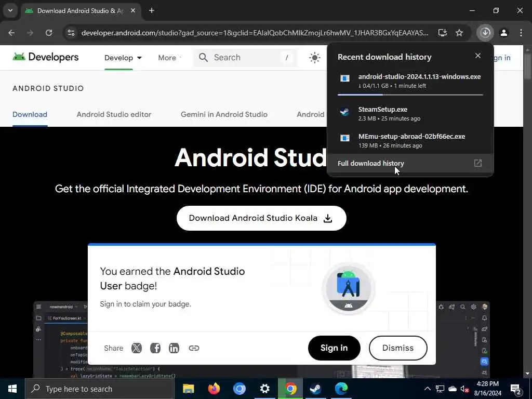Bookmark this page with the star icon
Viewport: 532px width, 399px height.
[x=459, y=33]
